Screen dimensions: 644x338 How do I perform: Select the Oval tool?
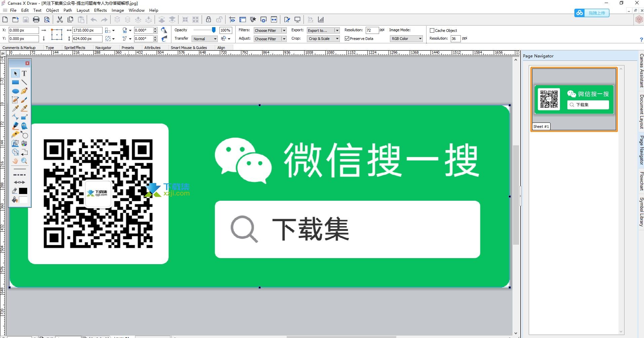pos(15,91)
